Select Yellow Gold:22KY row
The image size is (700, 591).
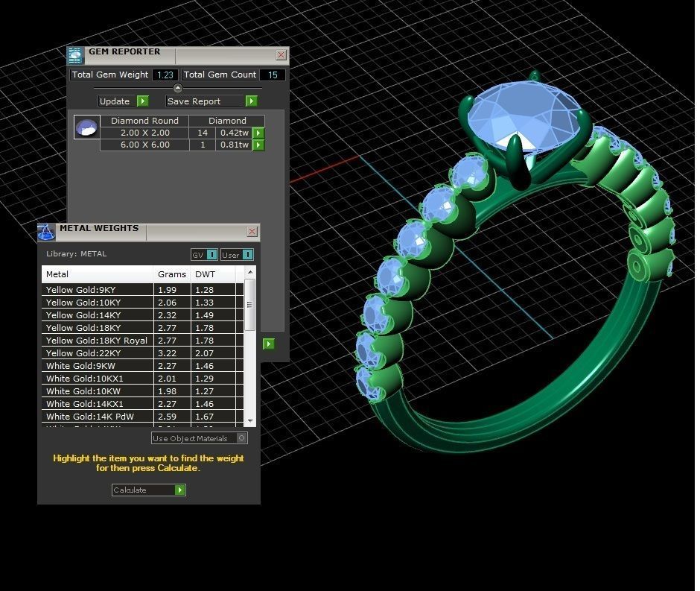click(142, 353)
